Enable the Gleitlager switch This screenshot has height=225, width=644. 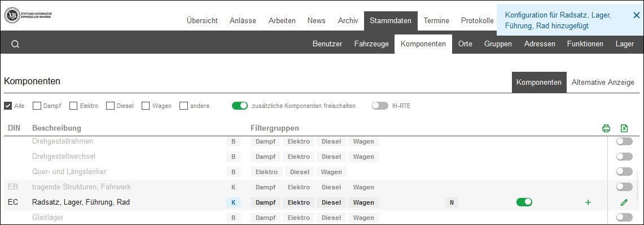(624, 217)
